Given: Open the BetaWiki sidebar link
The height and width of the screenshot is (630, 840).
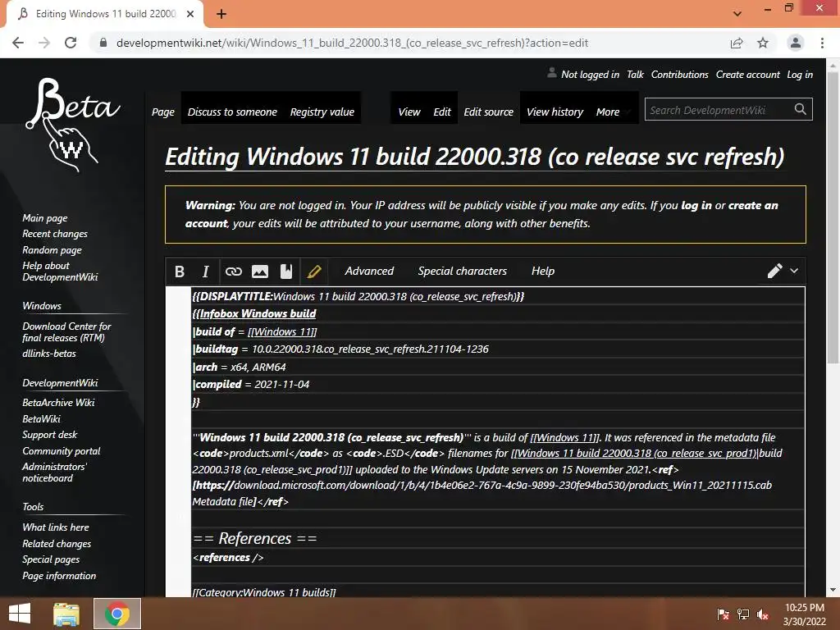Looking at the screenshot, I should [x=41, y=419].
